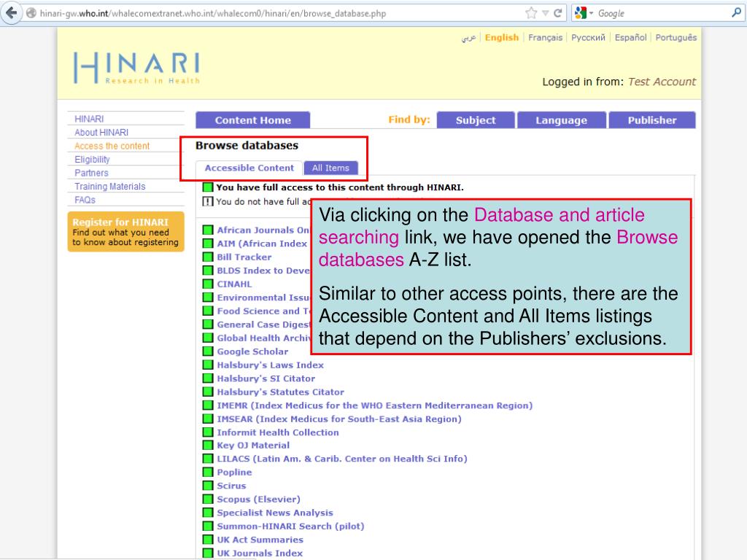Open IMEMR Eastern Mediterranean index link
This screenshot has width=747, height=560.
click(x=374, y=405)
